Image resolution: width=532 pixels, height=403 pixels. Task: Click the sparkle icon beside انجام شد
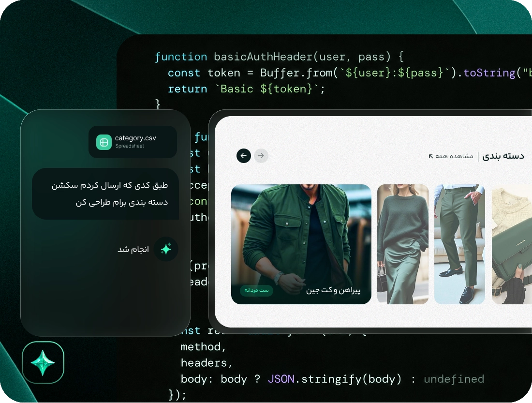(166, 249)
